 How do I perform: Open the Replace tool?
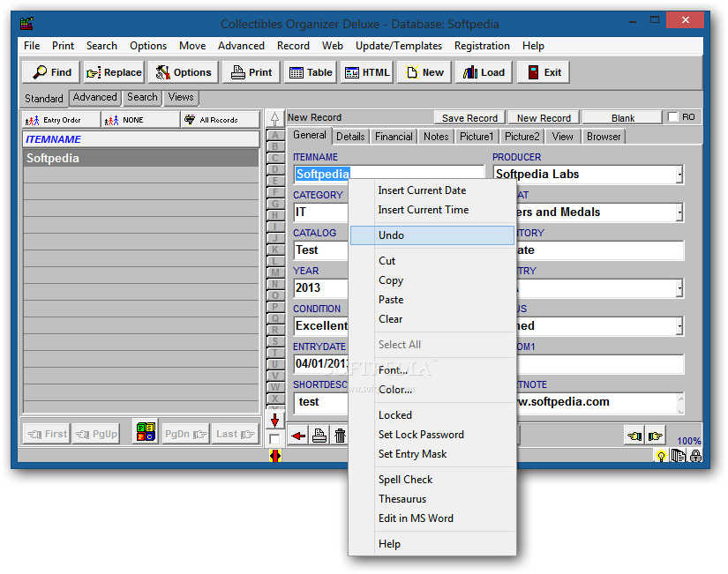[x=114, y=72]
